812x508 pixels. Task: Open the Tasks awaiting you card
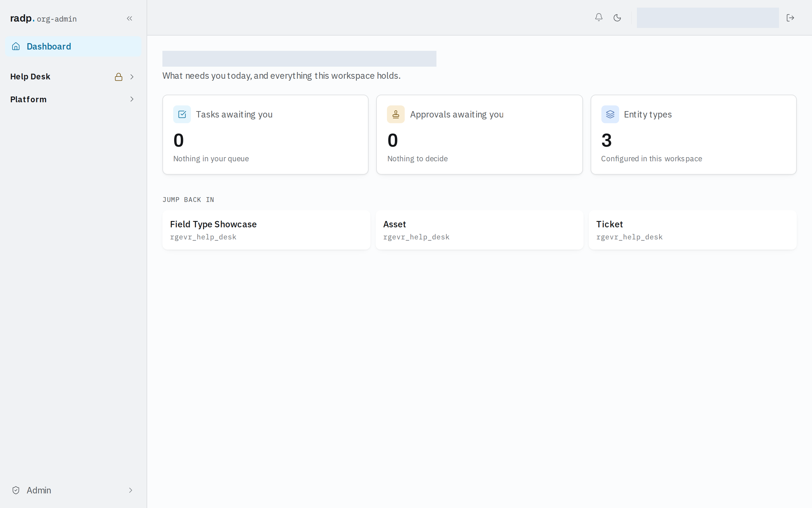265,134
